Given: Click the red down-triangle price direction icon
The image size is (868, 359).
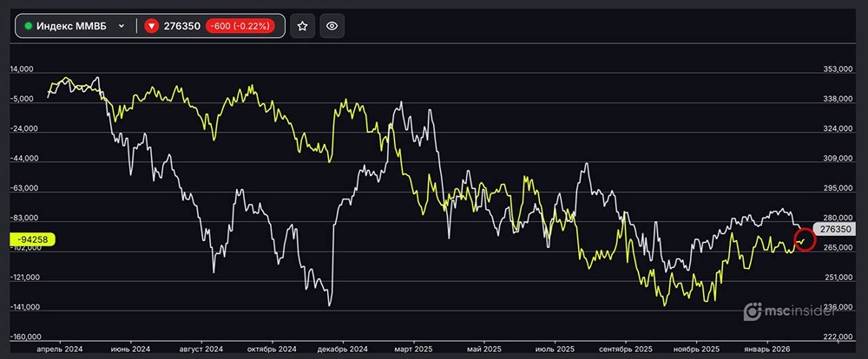Looking at the screenshot, I should [151, 26].
